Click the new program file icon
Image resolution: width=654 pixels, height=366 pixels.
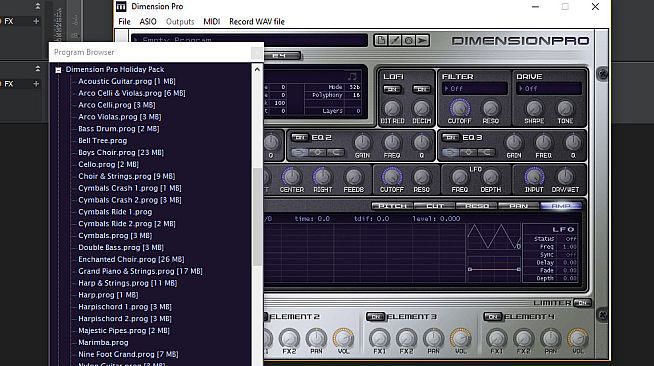click(x=380, y=40)
